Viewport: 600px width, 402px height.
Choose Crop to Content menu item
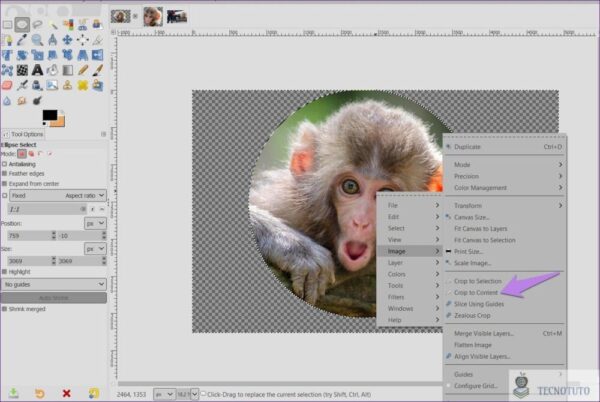[476, 292]
